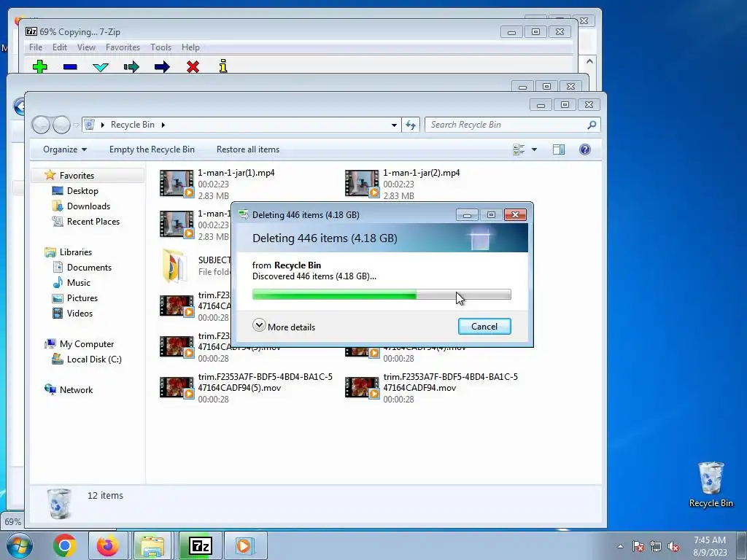Open the Explorer help icon
The image size is (747, 560).
[x=585, y=149]
